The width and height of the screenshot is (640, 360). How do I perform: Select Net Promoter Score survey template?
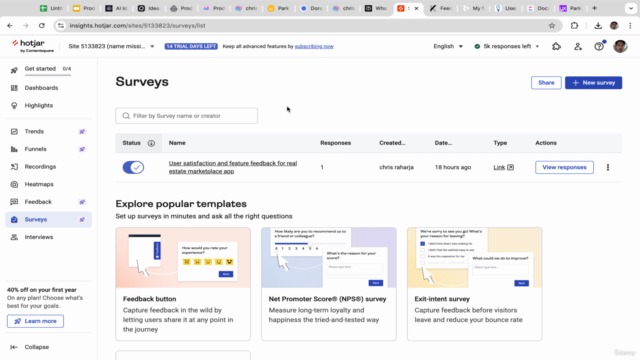(x=329, y=284)
